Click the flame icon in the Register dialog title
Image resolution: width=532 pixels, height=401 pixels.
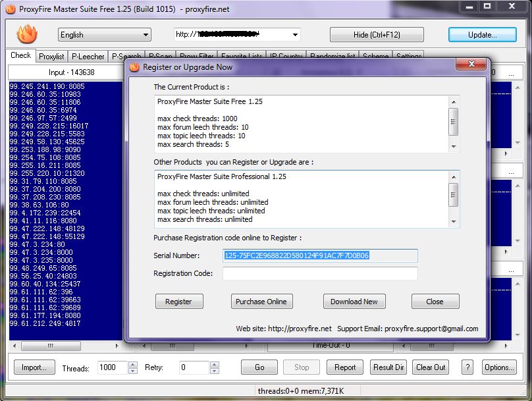click(x=134, y=67)
